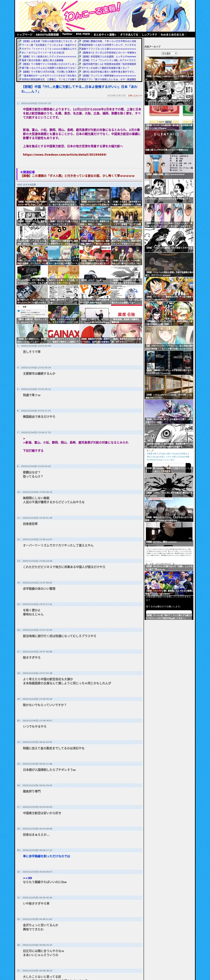Open the キャプテン翼 sidebar thumbnail
Screen dimensions: 210x980
coord(169,583)
